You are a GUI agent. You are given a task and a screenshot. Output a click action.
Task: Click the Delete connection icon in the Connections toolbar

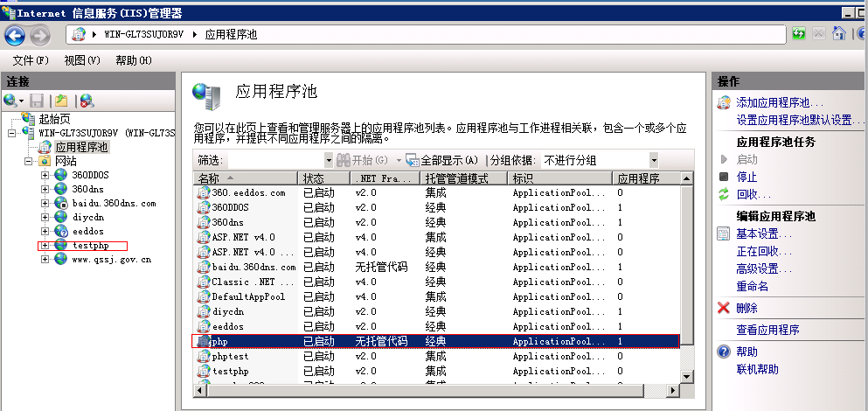[x=87, y=101]
